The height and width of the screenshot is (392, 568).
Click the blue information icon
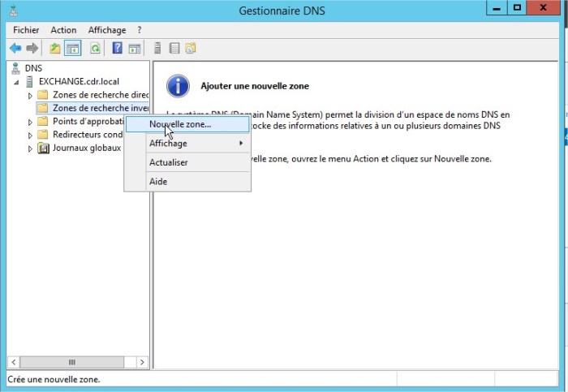178,86
